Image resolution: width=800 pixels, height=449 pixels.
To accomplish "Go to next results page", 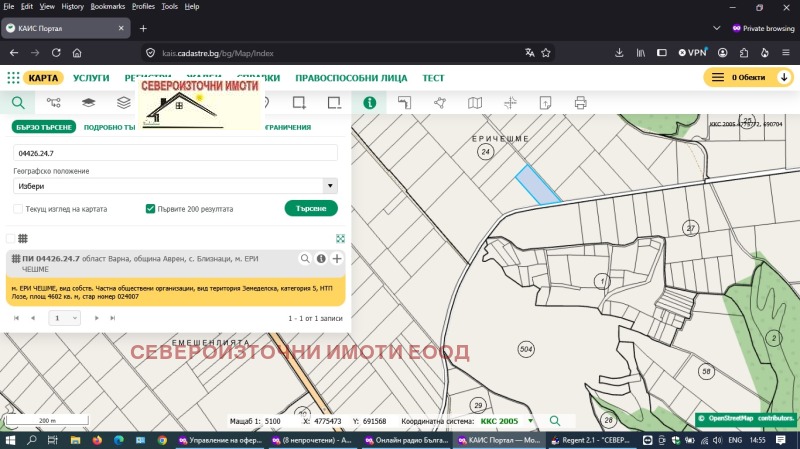I will (x=96, y=318).
